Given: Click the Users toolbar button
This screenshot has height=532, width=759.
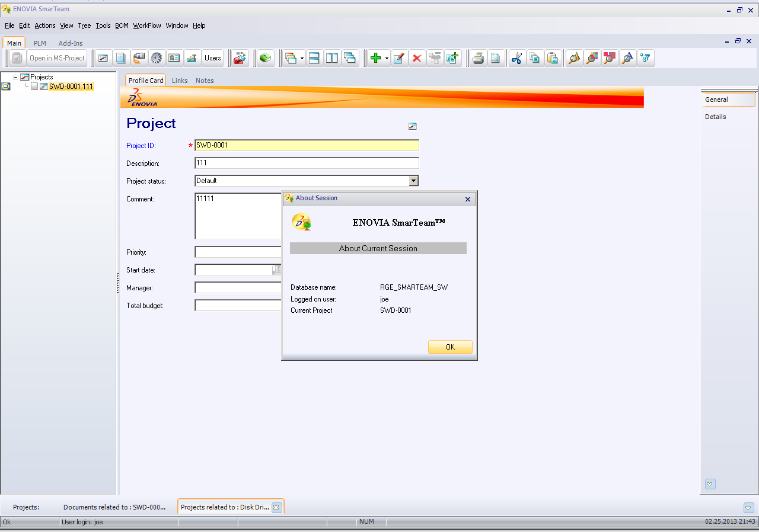Looking at the screenshot, I should pyautogui.click(x=213, y=58).
